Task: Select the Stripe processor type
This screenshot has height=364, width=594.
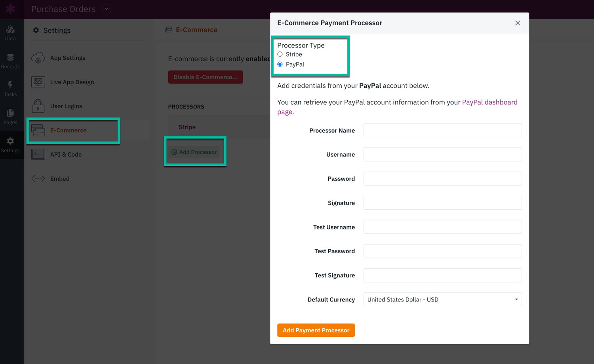Action: [x=280, y=54]
